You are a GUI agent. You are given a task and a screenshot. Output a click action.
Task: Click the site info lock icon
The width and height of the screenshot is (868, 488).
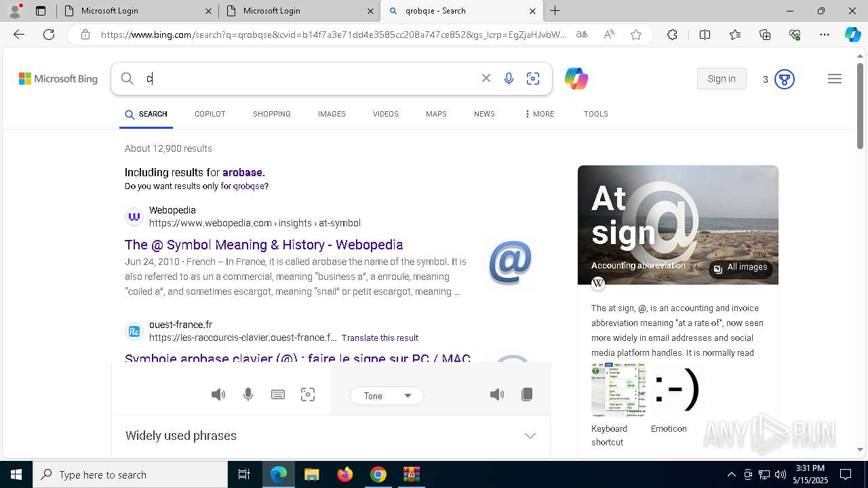coord(85,35)
